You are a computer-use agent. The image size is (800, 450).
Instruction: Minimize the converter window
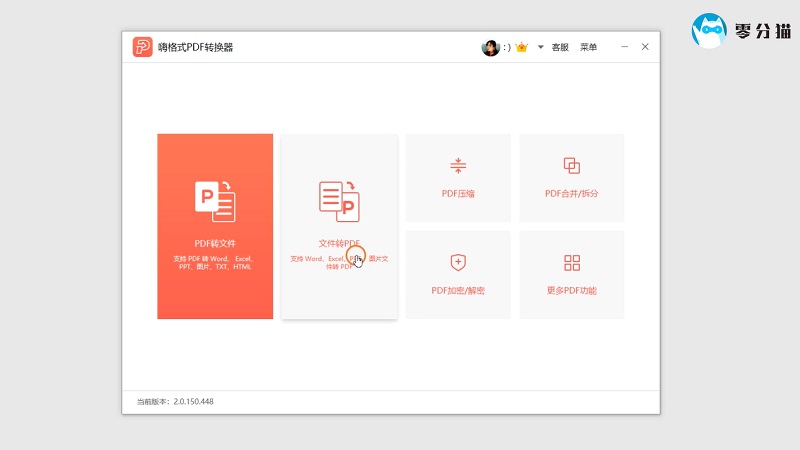(x=624, y=46)
